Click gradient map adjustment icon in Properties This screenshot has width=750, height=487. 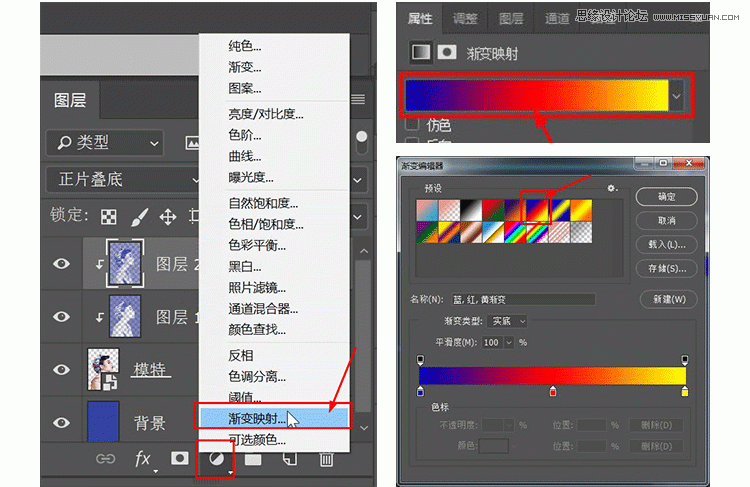pyautogui.click(x=420, y=52)
